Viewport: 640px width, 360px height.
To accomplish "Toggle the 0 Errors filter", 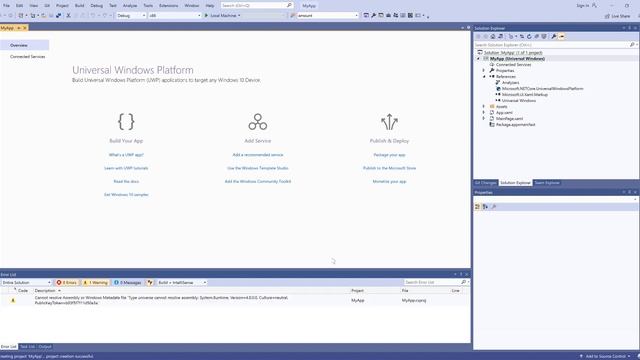I will (x=66, y=282).
